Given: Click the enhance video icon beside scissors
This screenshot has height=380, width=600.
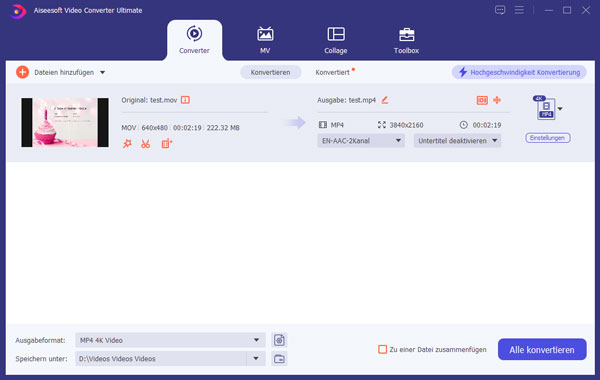Looking at the screenshot, I should tap(166, 144).
